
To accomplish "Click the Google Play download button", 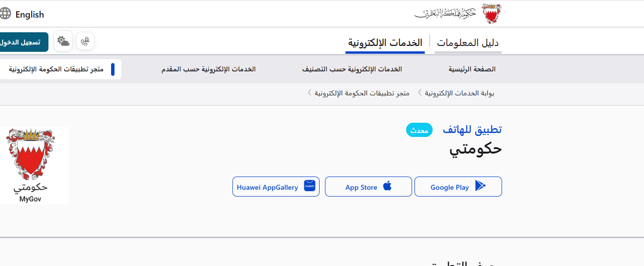I will 458,187.
